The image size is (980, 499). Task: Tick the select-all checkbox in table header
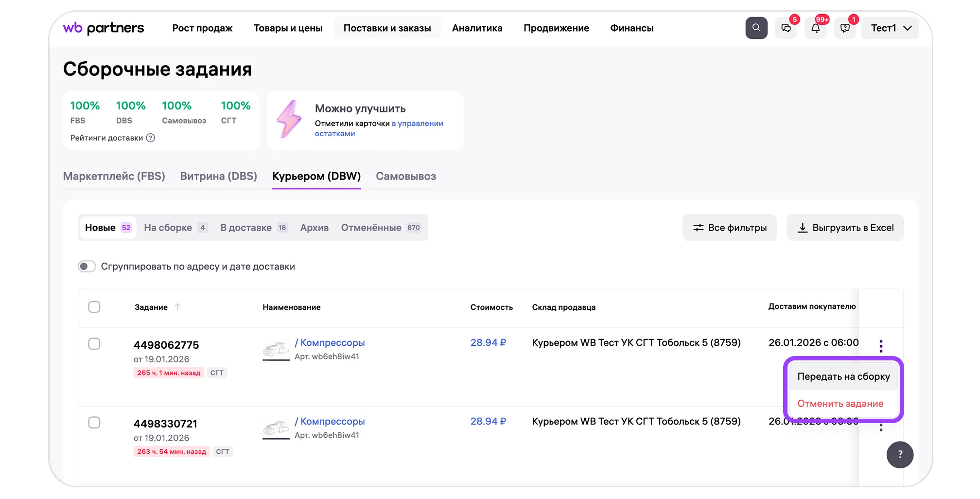click(x=94, y=307)
